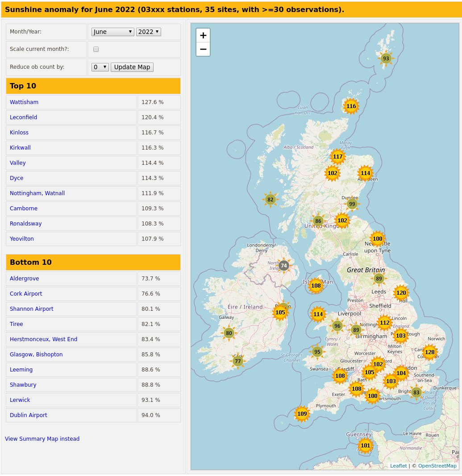Open the Lerwick station link

coord(20,400)
